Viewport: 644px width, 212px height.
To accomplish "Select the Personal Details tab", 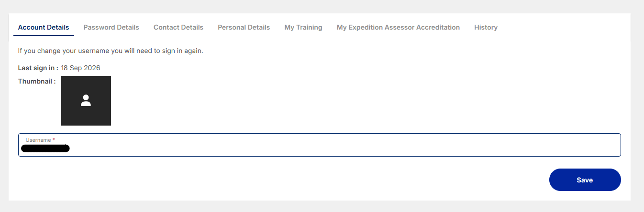I will tap(244, 27).
